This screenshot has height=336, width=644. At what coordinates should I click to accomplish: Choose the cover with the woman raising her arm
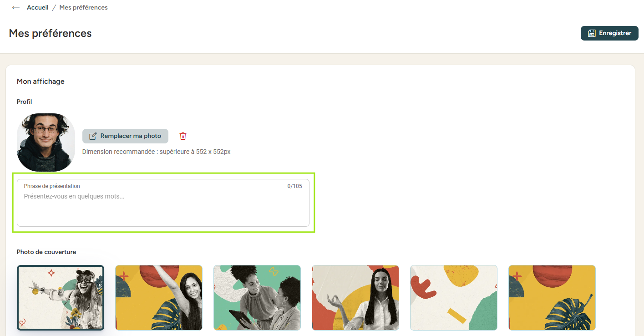(159, 298)
